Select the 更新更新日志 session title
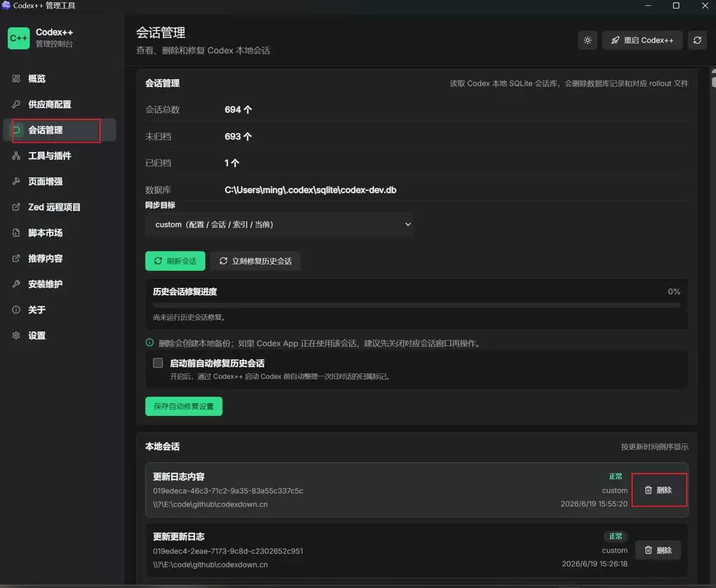Image resolution: width=716 pixels, height=588 pixels. (178, 537)
